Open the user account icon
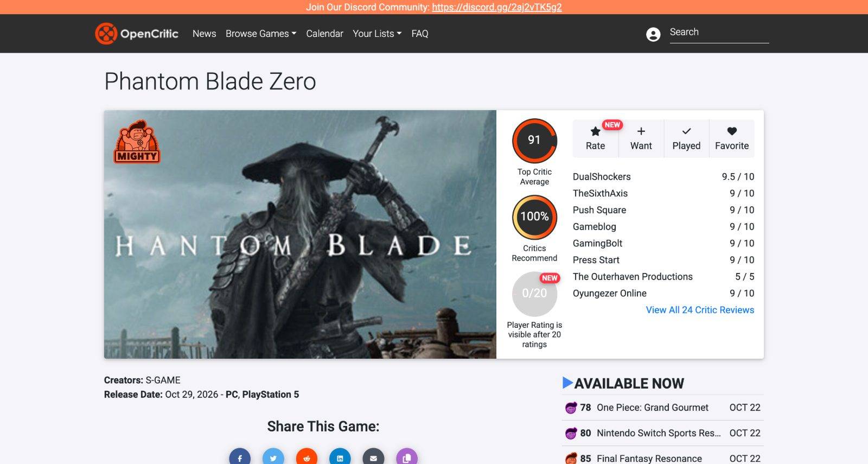 click(653, 34)
